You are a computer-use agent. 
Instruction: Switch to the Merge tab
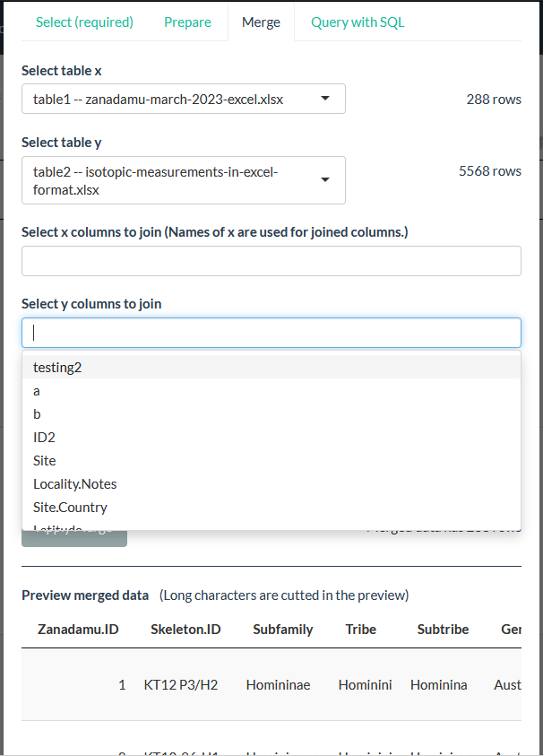point(261,22)
